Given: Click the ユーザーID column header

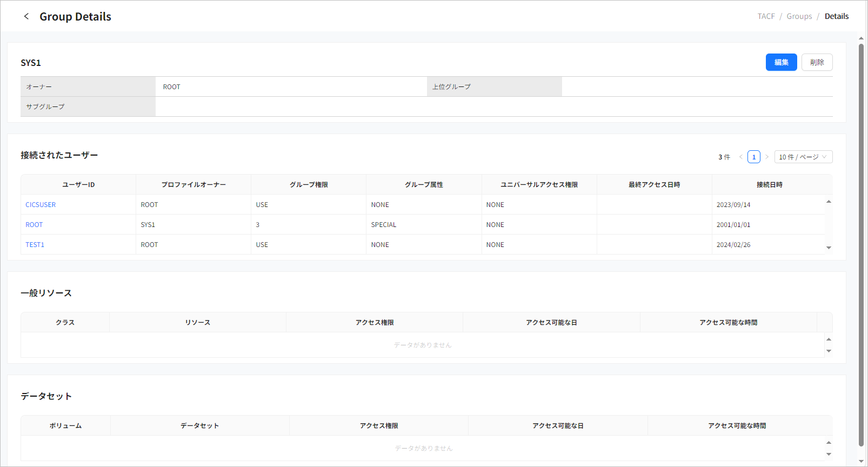Looking at the screenshot, I should point(78,185).
